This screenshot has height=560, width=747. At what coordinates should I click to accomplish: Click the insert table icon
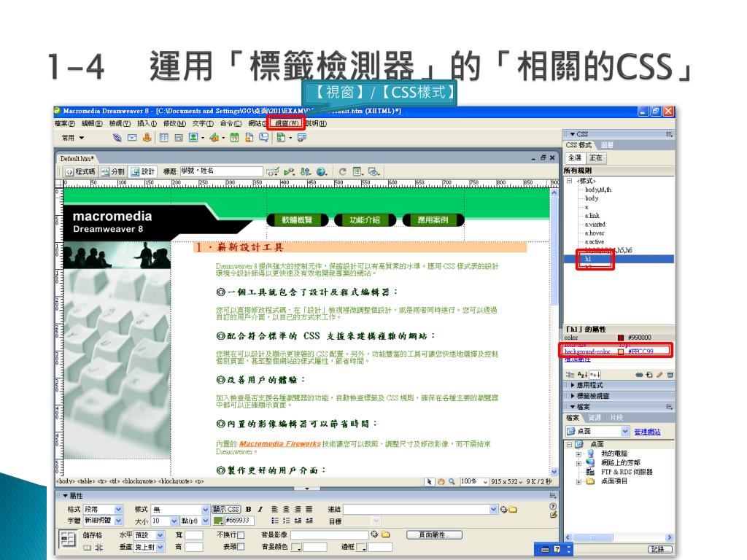(164, 138)
